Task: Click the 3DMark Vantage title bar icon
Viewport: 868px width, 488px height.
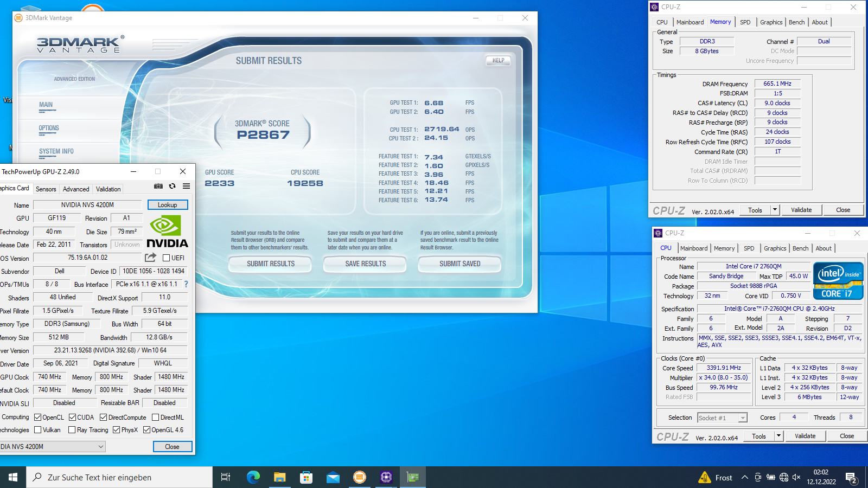Action: (18, 18)
